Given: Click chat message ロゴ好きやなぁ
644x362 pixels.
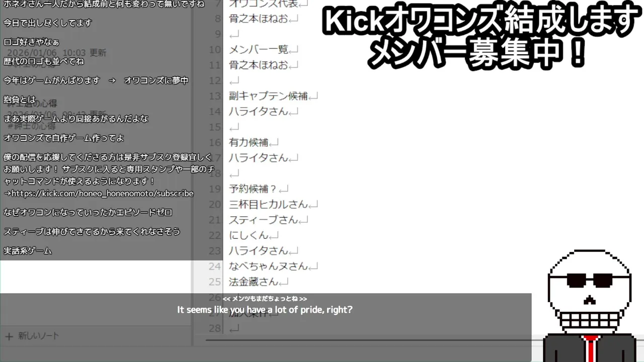Looking at the screenshot, I should (31, 42).
